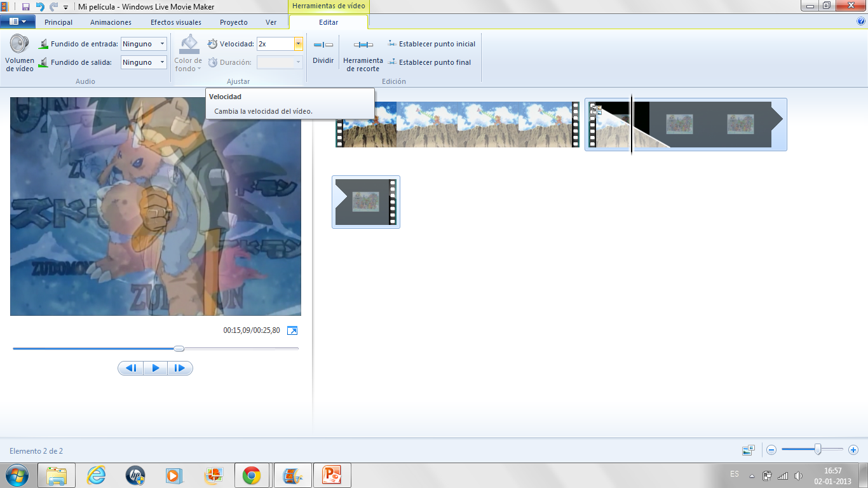Save the project with the floppy icon
This screenshot has width=868, height=488.
tap(25, 6)
